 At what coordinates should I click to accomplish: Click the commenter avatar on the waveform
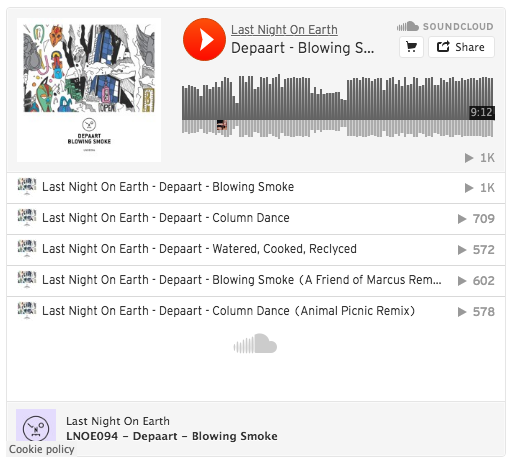(x=222, y=125)
